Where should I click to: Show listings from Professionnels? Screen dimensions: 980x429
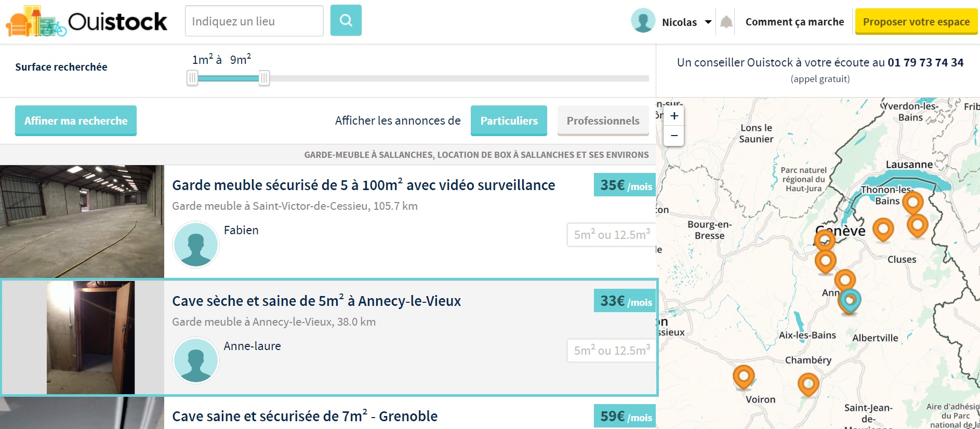tap(603, 120)
